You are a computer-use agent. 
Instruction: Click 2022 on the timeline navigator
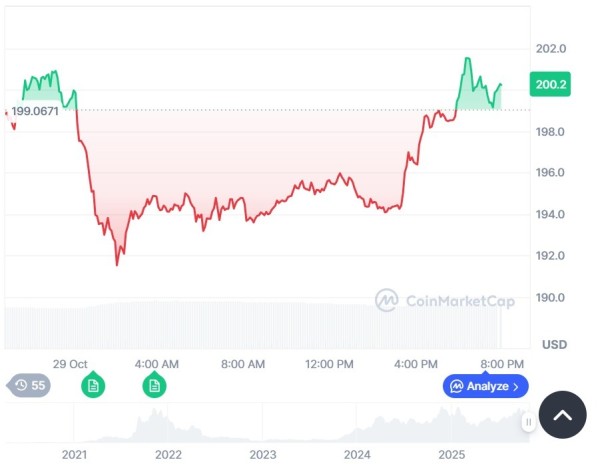coord(168,454)
